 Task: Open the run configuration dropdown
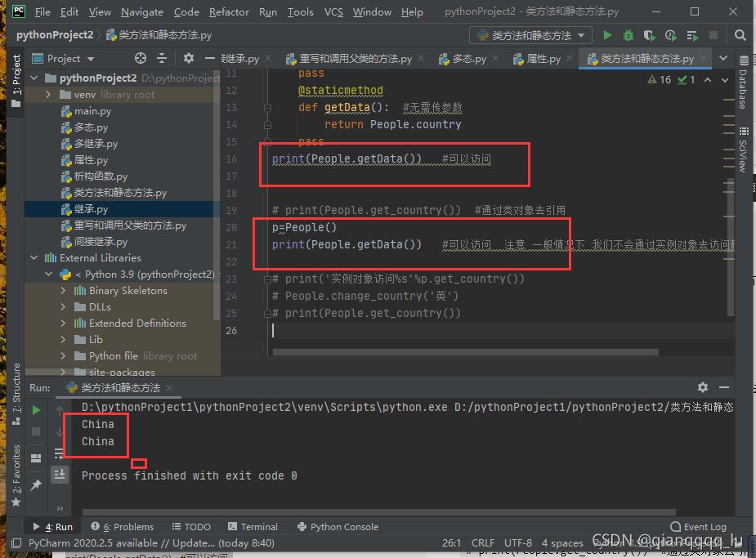530,36
